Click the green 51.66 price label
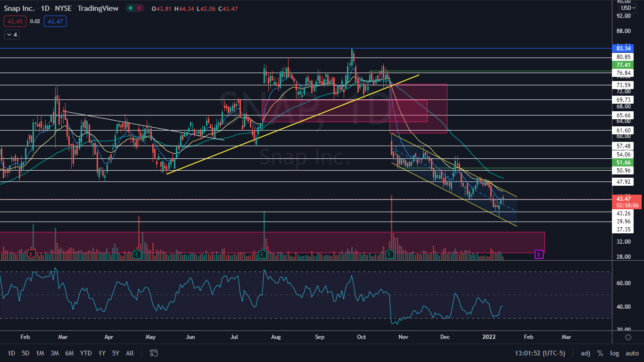Screen dimensions: 644x362 [623, 162]
